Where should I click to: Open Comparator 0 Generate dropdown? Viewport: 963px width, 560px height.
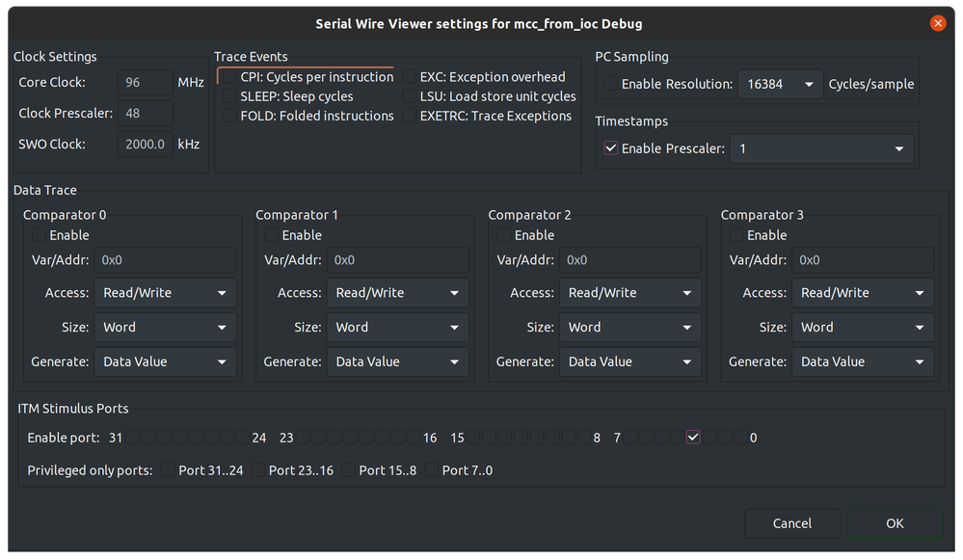tap(165, 361)
